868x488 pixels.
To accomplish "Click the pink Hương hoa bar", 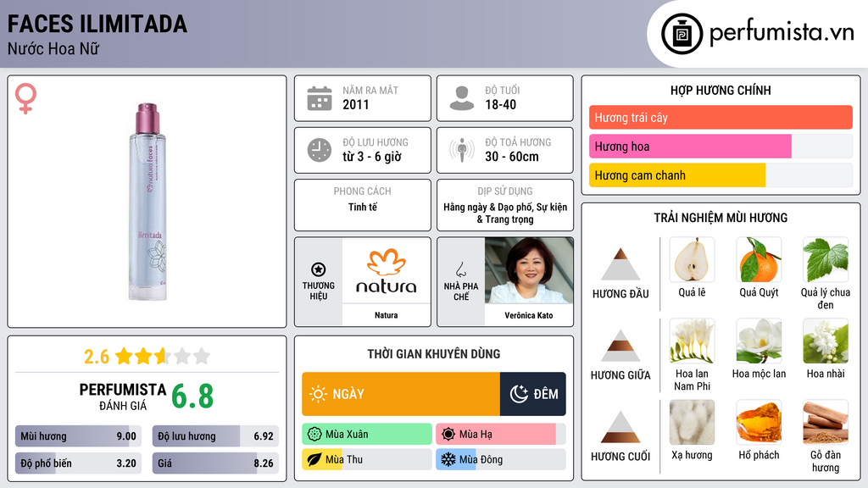I will point(690,146).
